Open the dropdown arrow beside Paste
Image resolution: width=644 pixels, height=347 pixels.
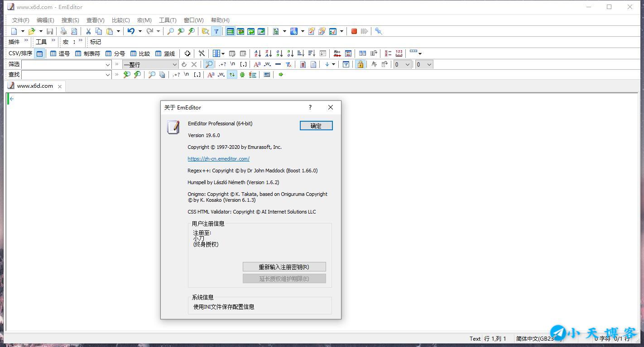coord(119,31)
